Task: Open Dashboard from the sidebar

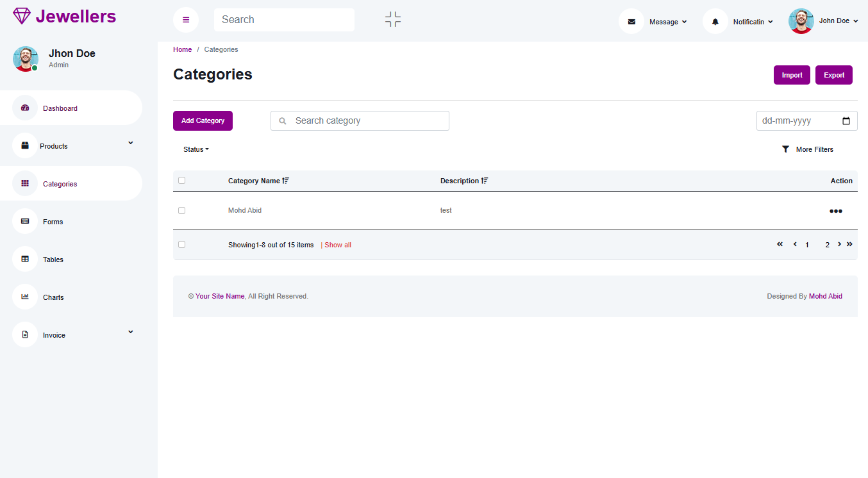Action: click(x=60, y=108)
